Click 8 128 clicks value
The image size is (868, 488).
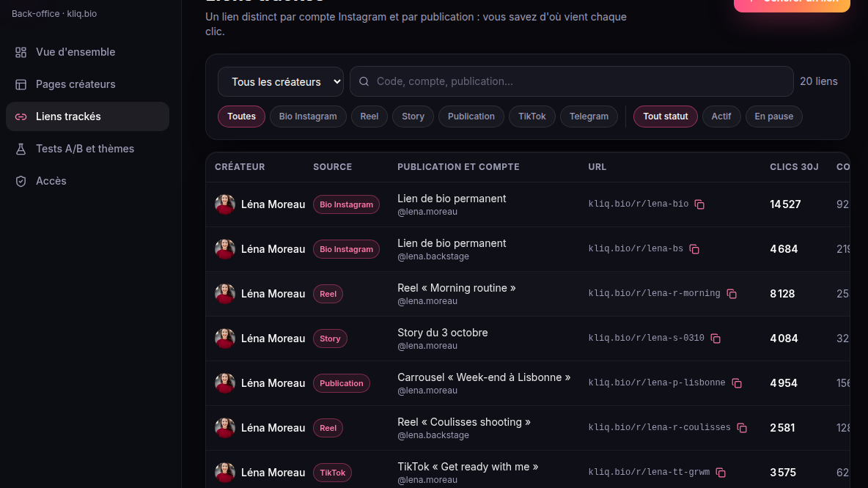[x=782, y=294]
